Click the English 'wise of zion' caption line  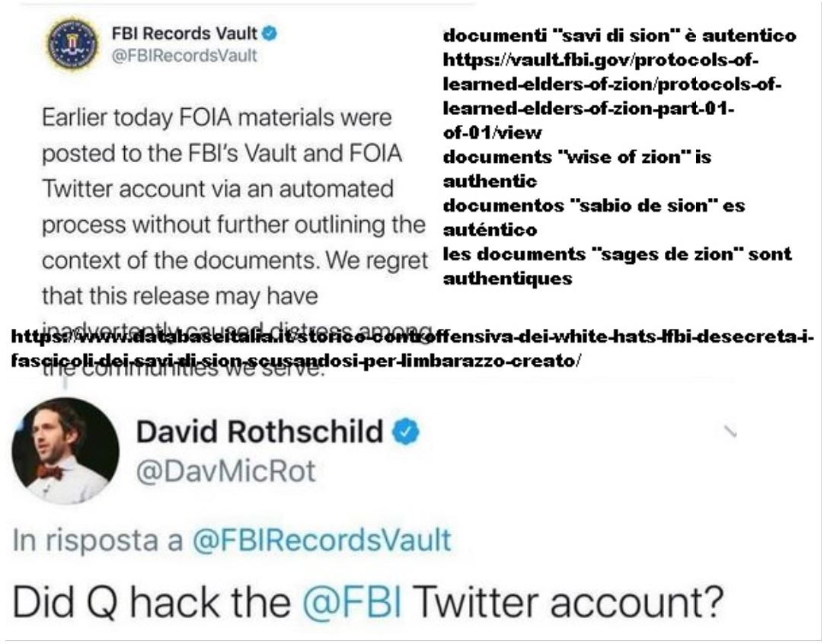[577, 169]
